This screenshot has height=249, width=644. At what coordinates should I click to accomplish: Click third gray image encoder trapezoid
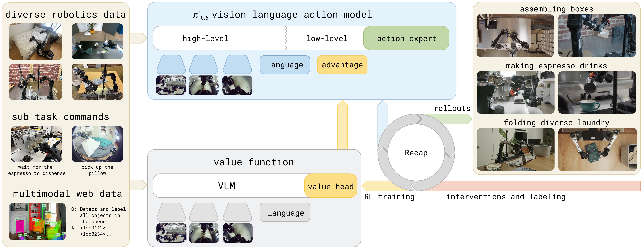coord(238,212)
